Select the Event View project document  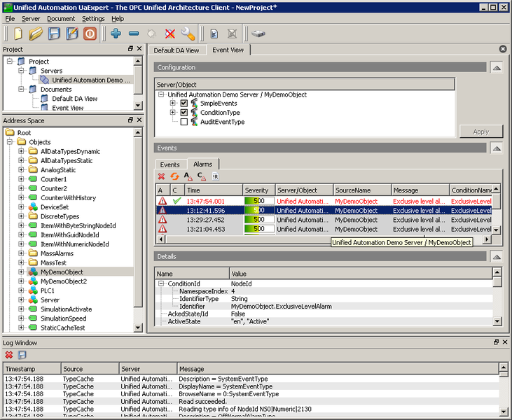coord(68,108)
